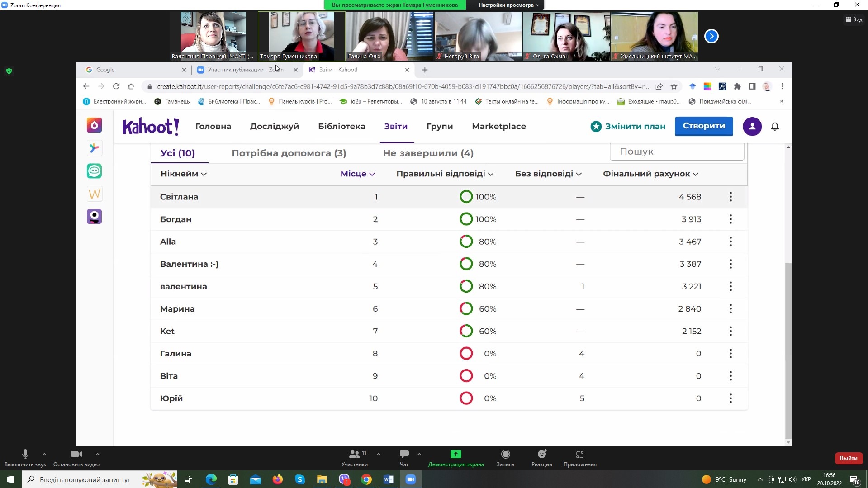Open the three-dot menu for Юрій row

[x=730, y=398]
